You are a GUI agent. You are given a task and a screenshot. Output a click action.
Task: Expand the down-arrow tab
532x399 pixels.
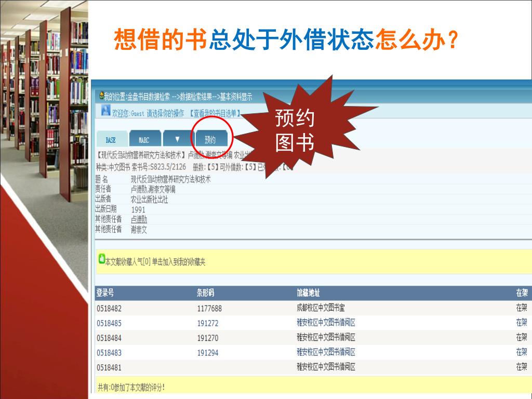(x=177, y=139)
